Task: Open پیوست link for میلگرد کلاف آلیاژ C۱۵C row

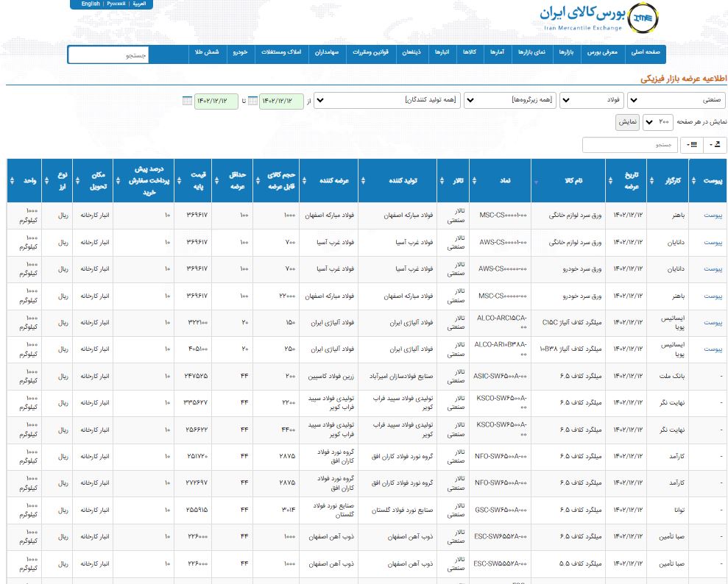Action: pyautogui.click(x=713, y=322)
